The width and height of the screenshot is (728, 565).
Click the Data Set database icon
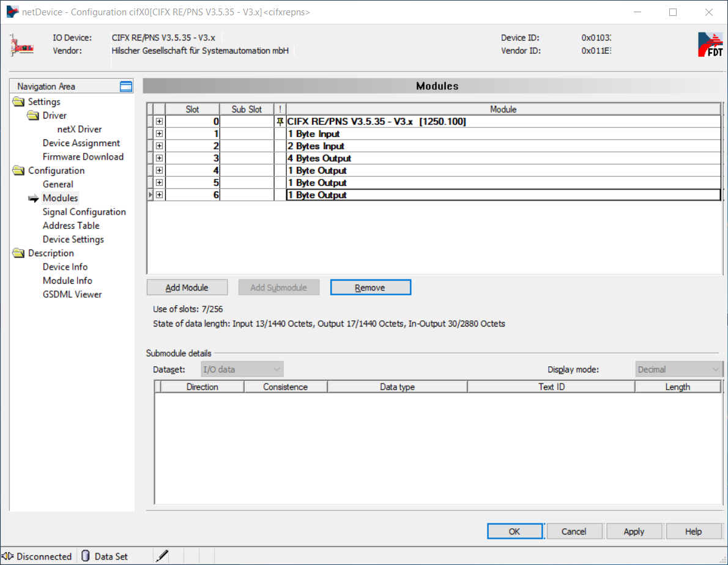[86, 556]
